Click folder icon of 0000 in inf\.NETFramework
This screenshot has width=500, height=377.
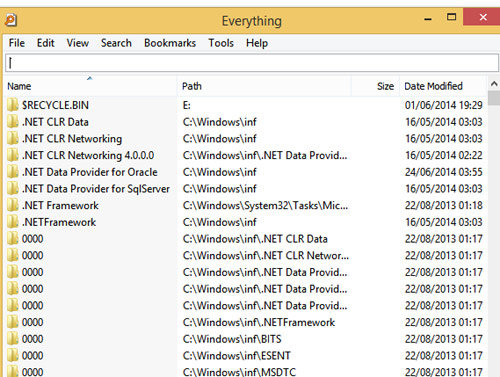click(13, 322)
